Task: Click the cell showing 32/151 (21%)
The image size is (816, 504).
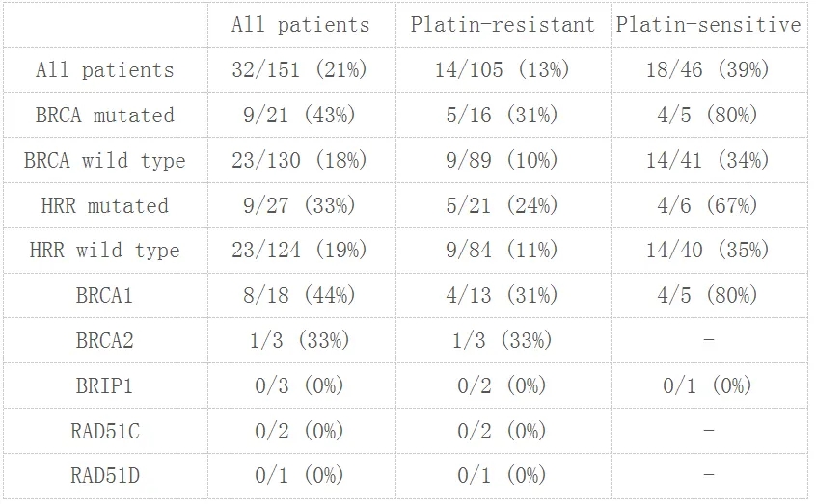Action: pyautogui.click(x=300, y=70)
